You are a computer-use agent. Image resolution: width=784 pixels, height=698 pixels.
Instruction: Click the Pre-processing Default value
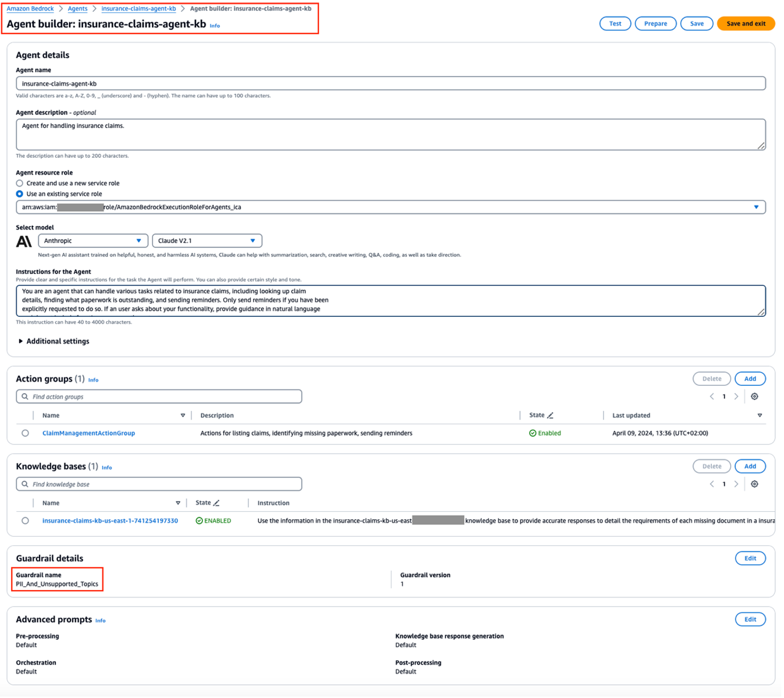pyautogui.click(x=26, y=645)
